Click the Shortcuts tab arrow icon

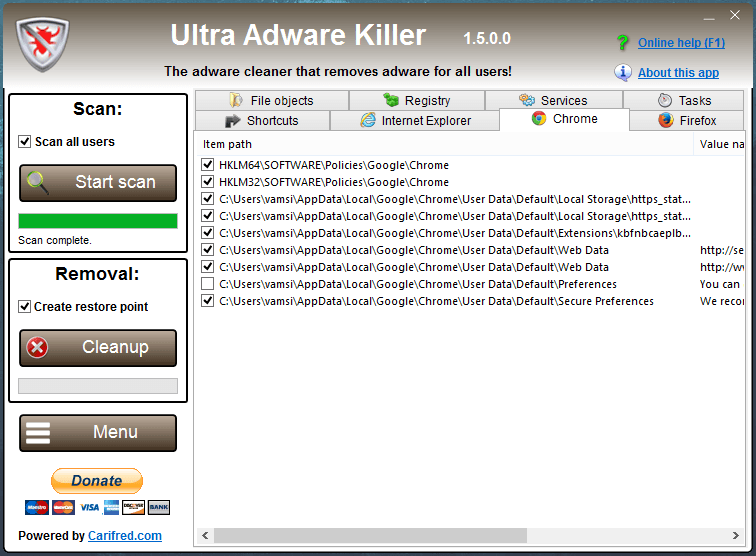click(232, 121)
